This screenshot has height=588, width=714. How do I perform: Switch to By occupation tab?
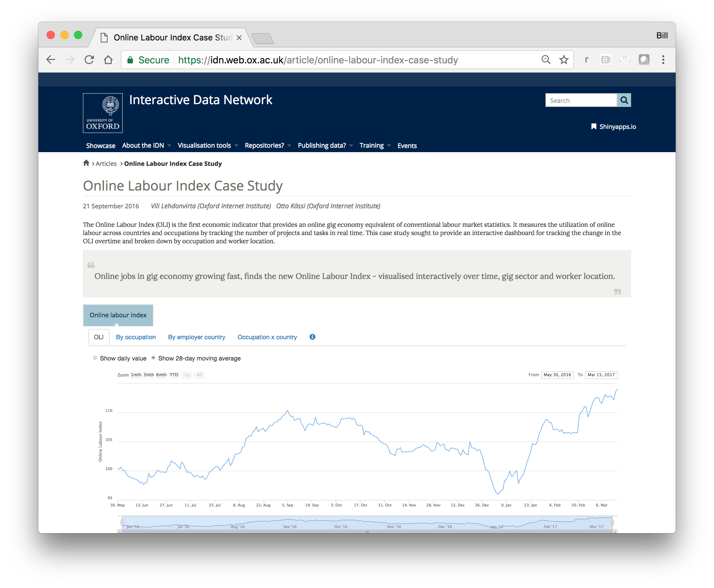(x=136, y=337)
